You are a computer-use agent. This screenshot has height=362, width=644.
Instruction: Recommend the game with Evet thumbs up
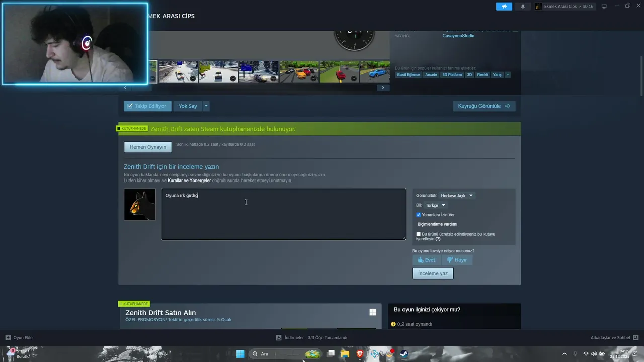point(427,260)
